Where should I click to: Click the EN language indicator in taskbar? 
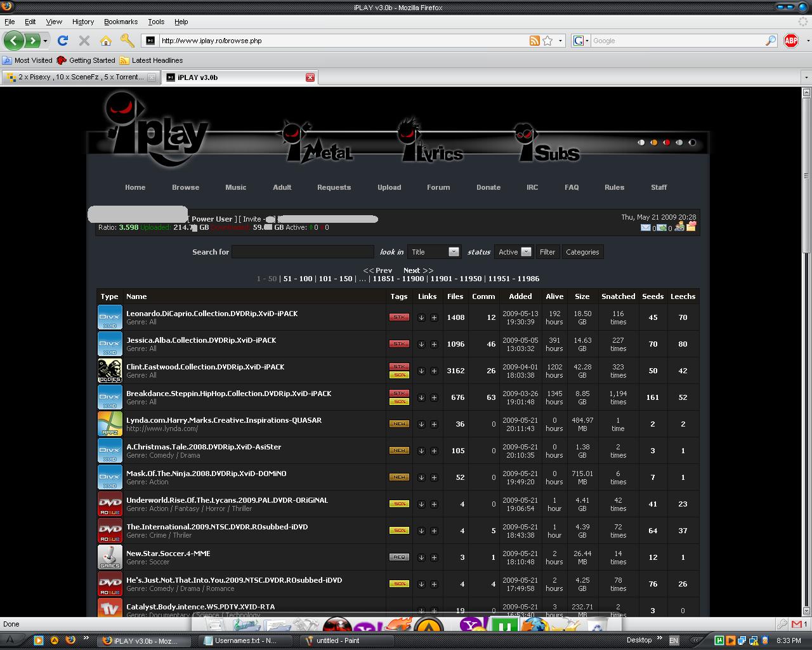pos(674,640)
